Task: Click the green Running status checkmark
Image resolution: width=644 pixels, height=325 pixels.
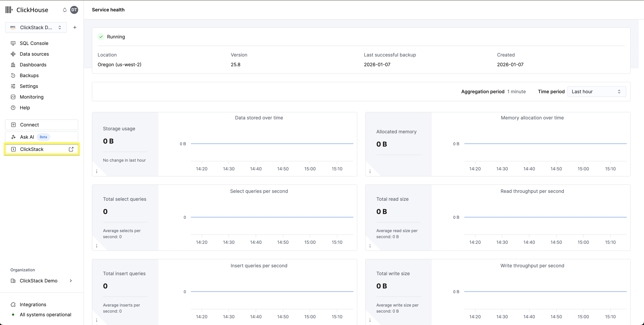Action: 101,36
